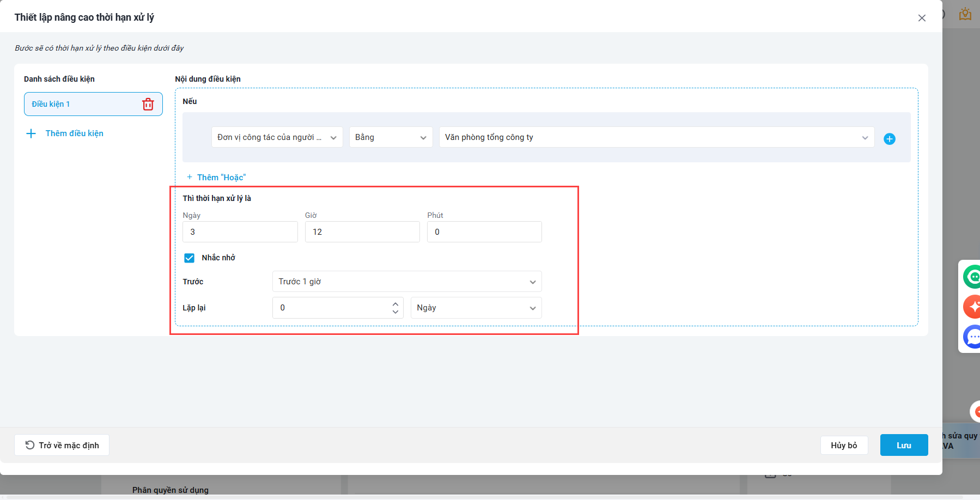Click Thêm điều kiện link
The image size is (980, 500).
coord(65,133)
